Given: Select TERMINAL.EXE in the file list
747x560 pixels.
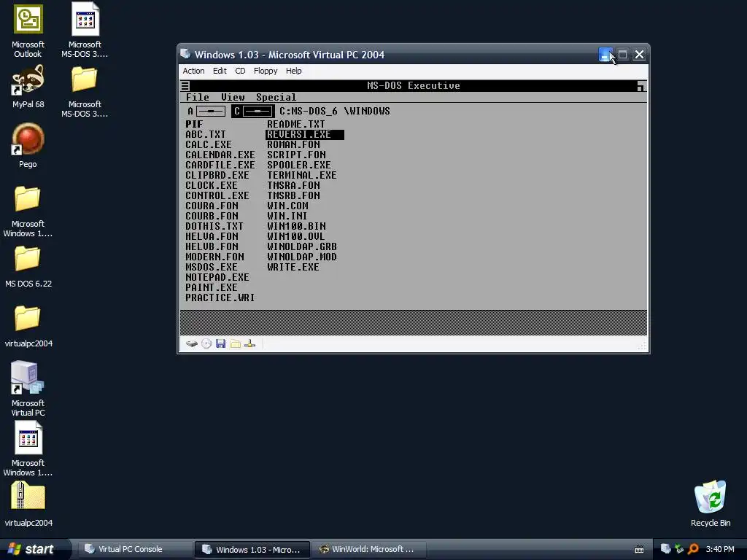Looking at the screenshot, I should click(x=301, y=175).
